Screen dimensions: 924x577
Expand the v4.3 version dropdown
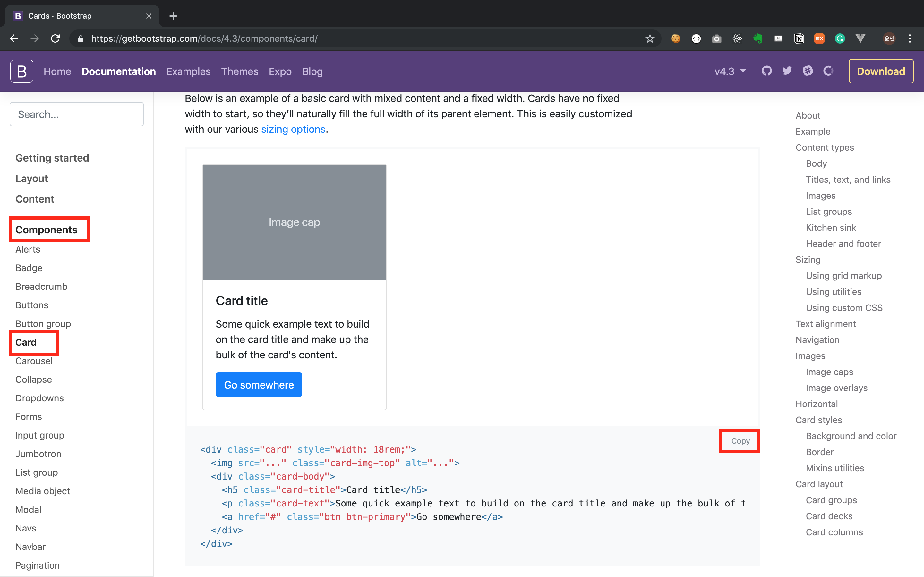pos(730,71)
